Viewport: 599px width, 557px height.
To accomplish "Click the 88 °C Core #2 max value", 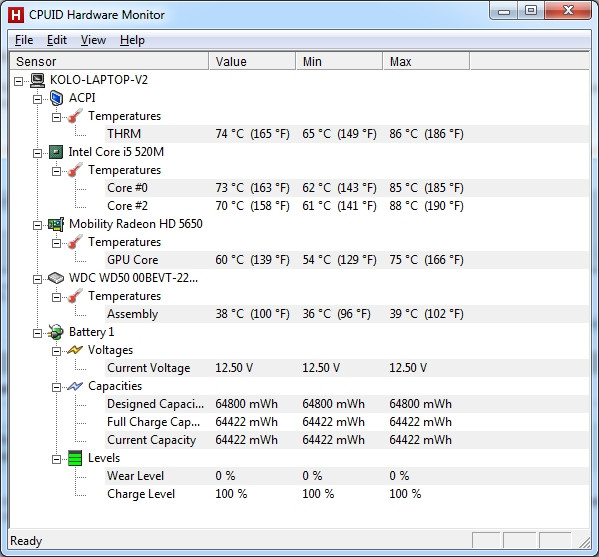I will click(426, 206).
